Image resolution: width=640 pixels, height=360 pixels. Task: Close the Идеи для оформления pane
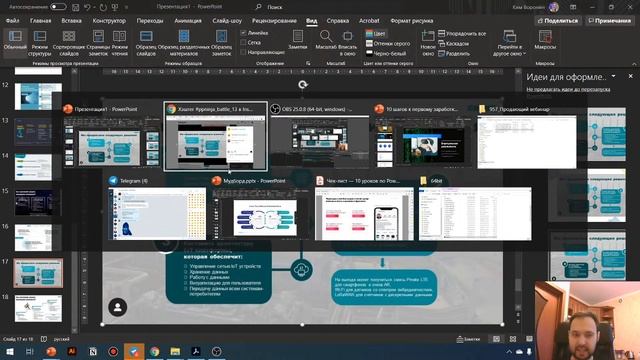(631, 76)
